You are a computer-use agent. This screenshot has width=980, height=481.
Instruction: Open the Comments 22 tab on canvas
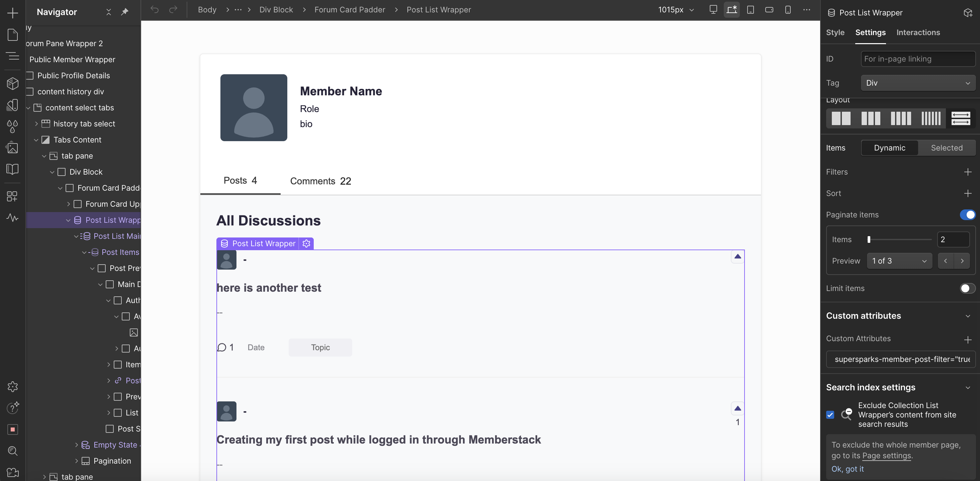coord(320,181)
